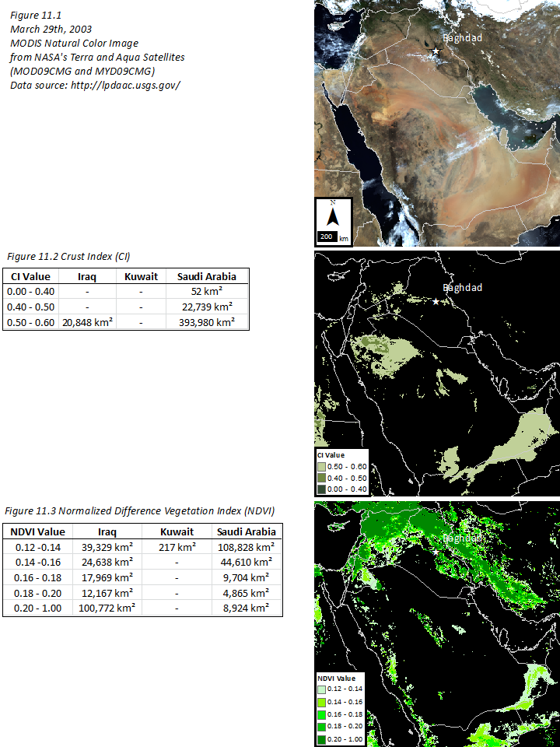
Task: Click the 'NDVI Value' table header cell
Action: 37,531
